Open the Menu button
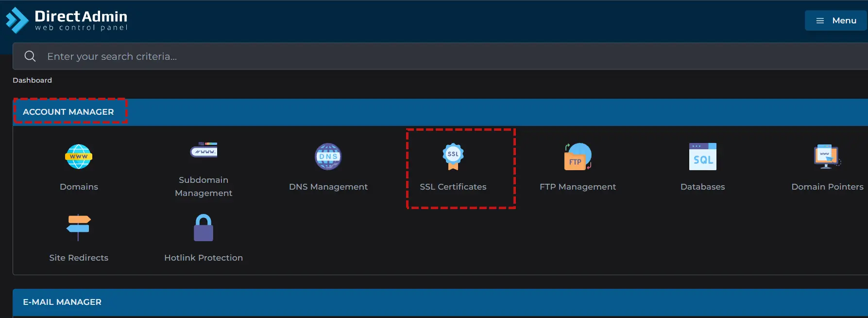868x318 pixels. click(836, 21)
